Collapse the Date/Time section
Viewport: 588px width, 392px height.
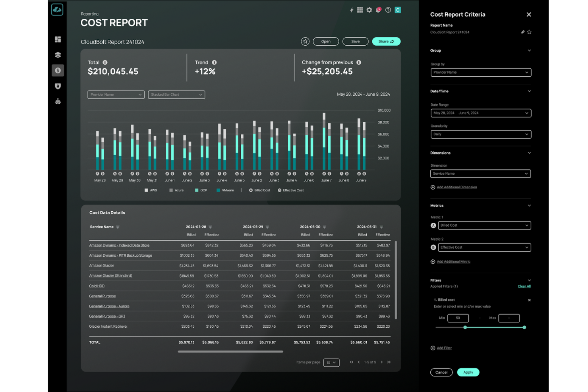(529, 91)
